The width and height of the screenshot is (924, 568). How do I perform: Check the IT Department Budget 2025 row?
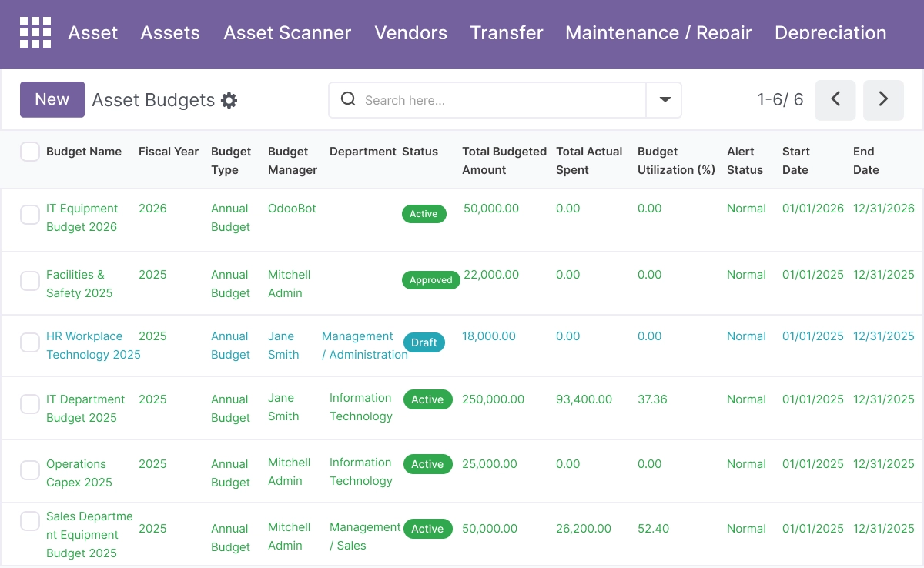click(30, 404)
